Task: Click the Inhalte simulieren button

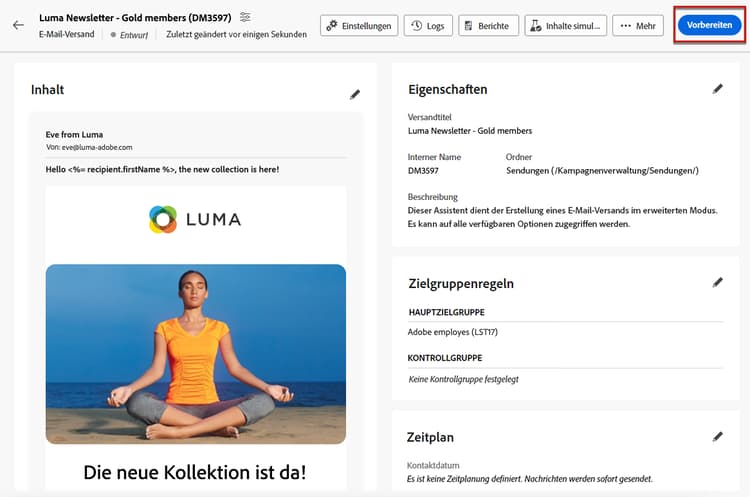Action: (565, 26)
